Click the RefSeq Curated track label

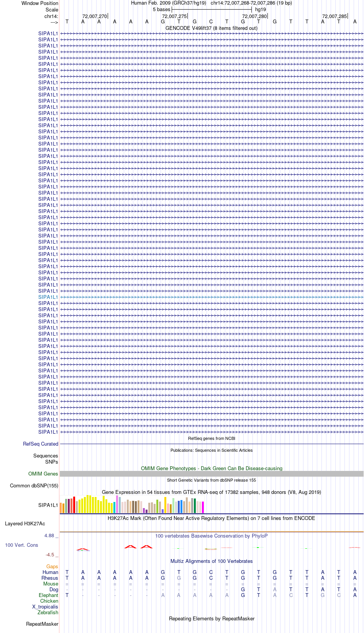click(x=41, y=444)
